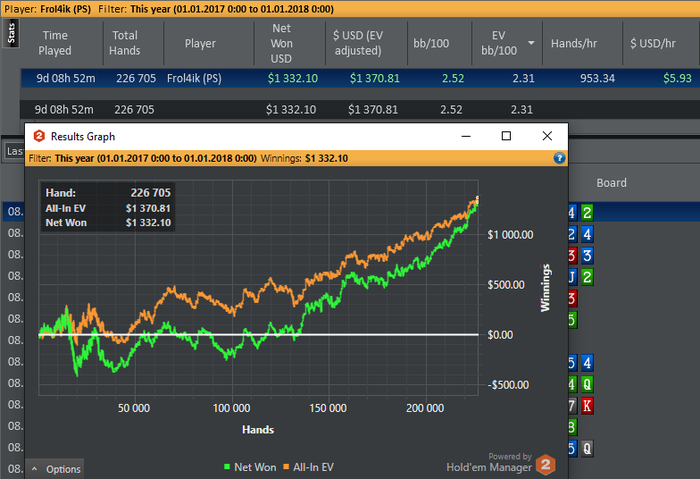Click the $1 000.00 axis label
This screenshot has height=479, width=700.
510,235
